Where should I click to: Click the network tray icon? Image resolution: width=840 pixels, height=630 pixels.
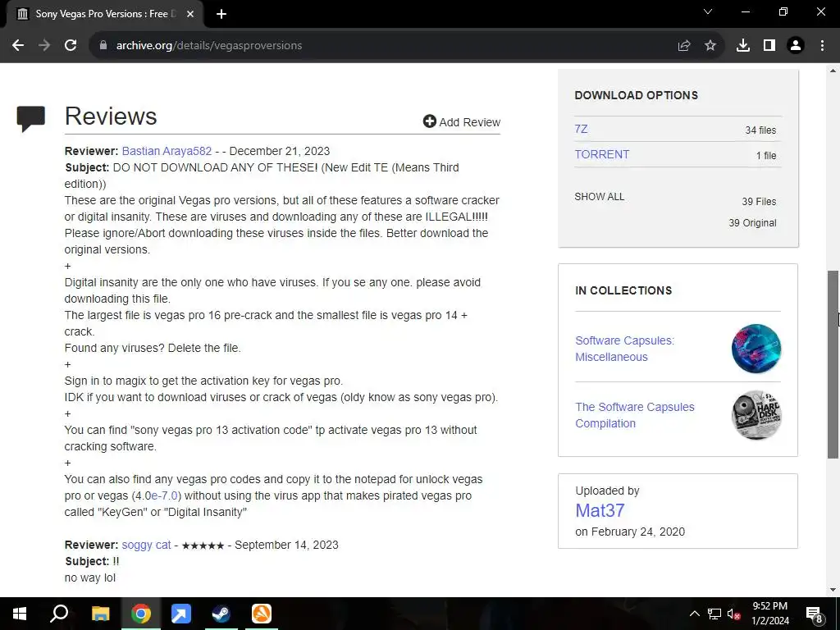[x=714, y=614]
